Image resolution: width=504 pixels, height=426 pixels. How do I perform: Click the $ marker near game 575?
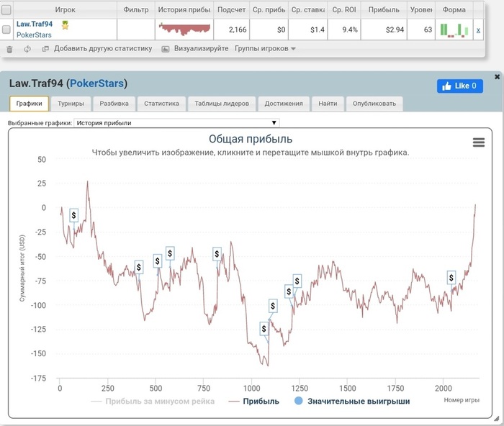coord(170,253)
